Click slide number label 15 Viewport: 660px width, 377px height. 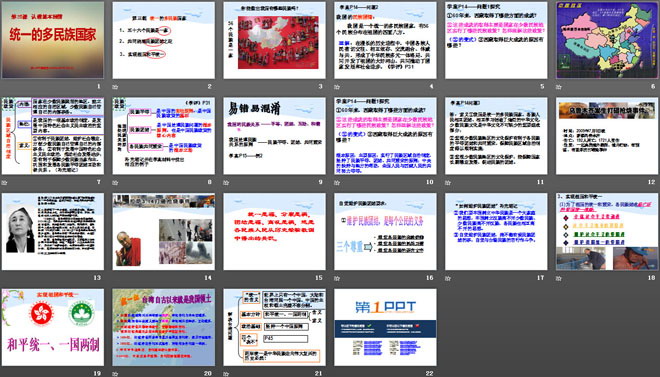coord(319,278)
